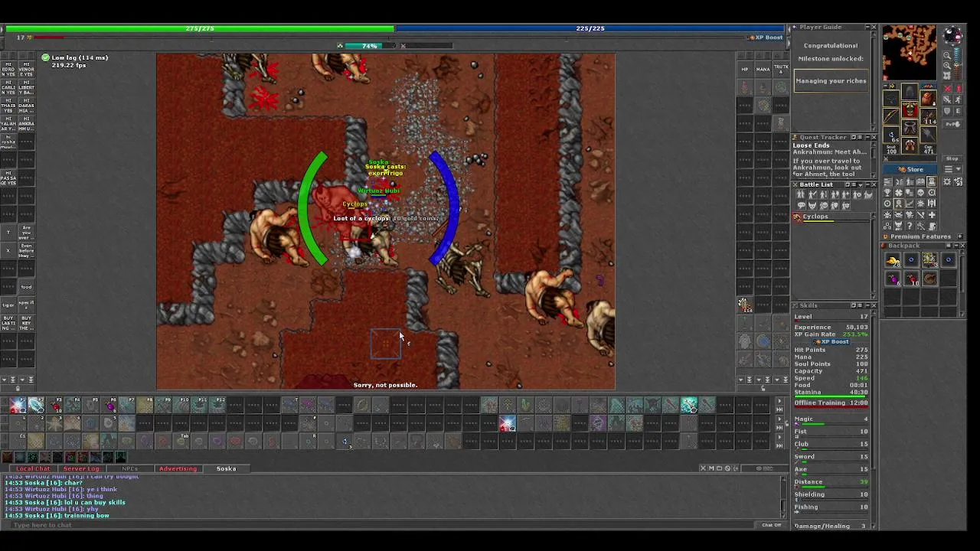Click the backpack equipment slot
Viewport: 980px width, 551px height.
[928, 97]
